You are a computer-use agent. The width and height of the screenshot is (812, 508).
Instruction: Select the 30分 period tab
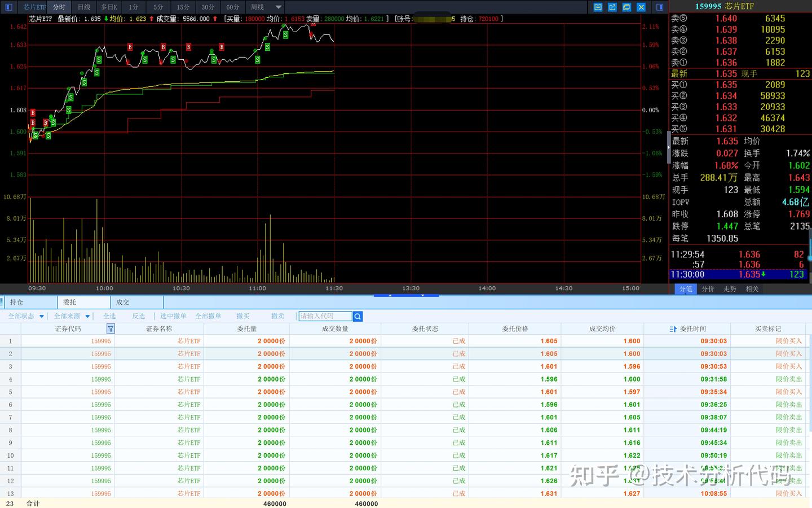pyautogui.click(x=208, y=7)
